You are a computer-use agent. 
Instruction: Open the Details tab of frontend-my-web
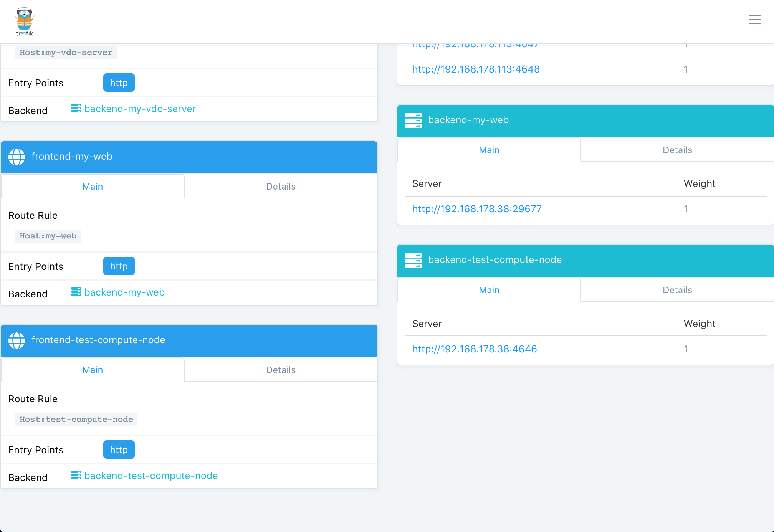click(x=281, y=187)
